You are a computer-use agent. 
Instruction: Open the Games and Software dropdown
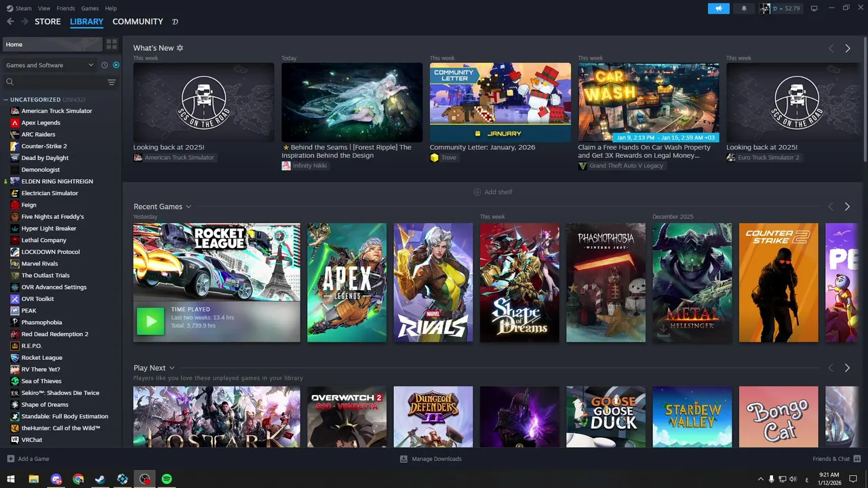click(50, 65)
